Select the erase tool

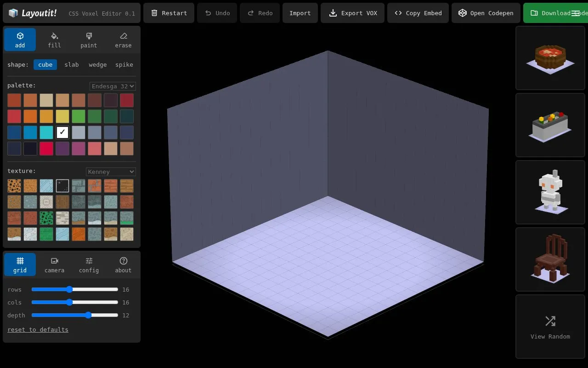coord(123,40)
